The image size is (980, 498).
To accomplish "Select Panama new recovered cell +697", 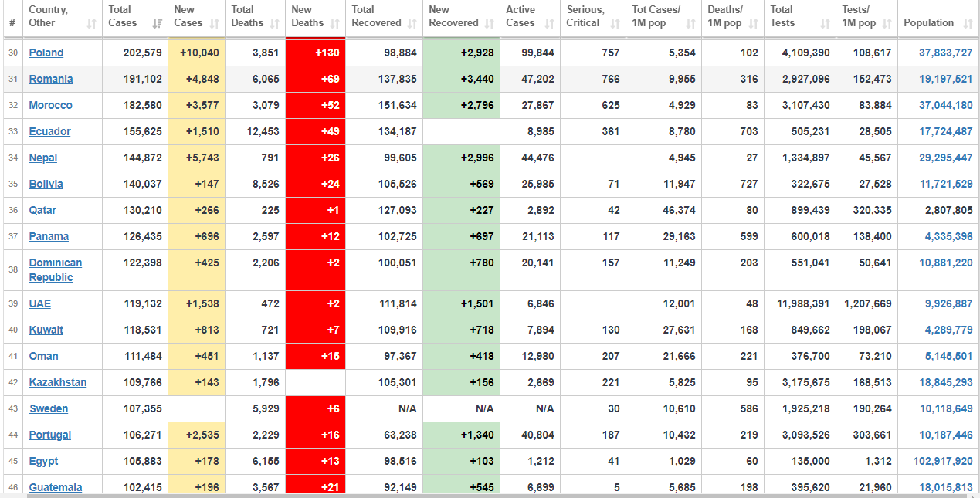I will [461, 236].
